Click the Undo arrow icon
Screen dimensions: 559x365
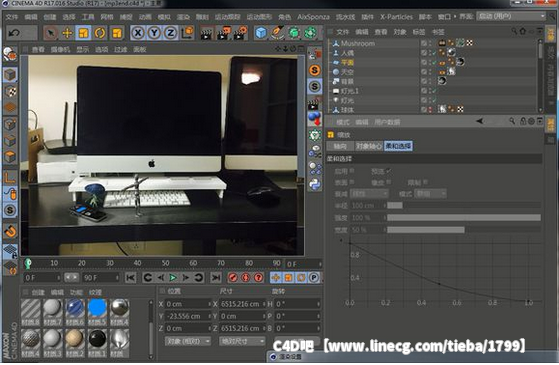(x=15, y=33)
